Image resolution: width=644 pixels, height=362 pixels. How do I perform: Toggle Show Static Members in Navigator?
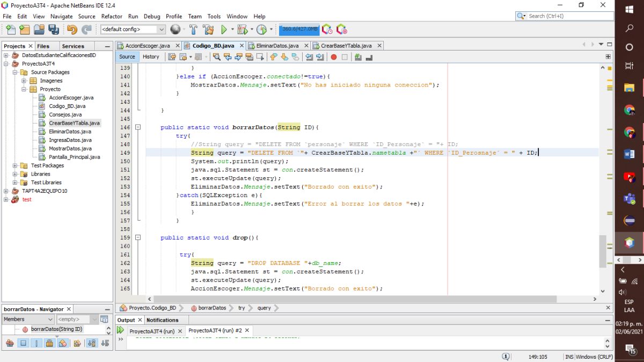[36, 343]
